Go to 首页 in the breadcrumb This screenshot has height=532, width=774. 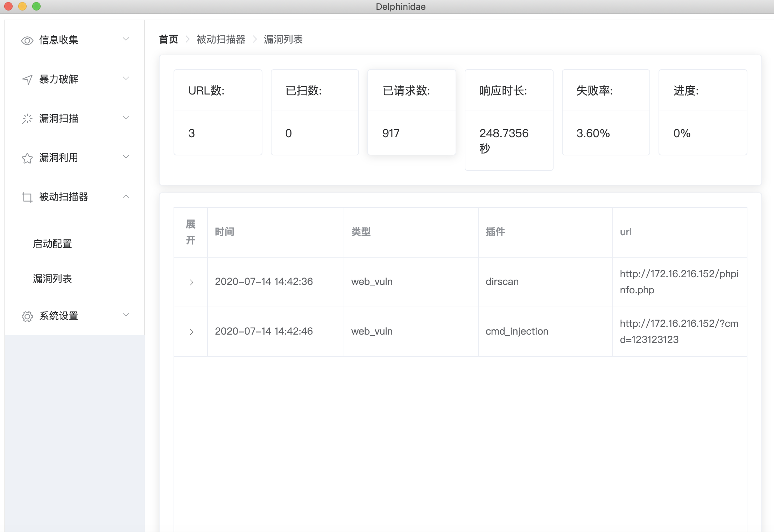click(169, 39)
